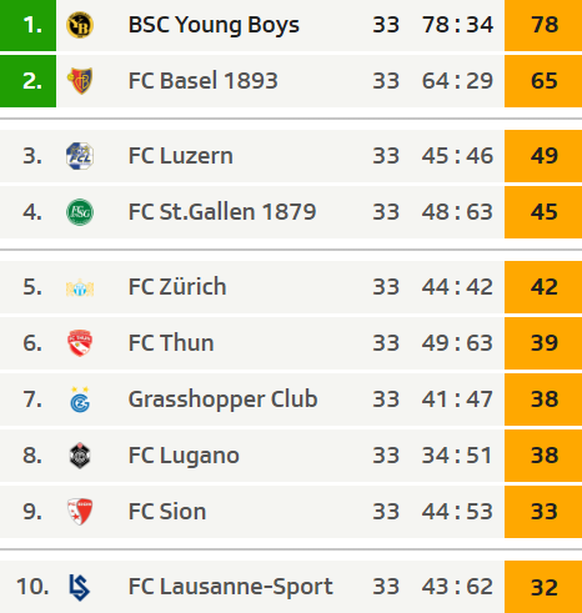The height and width of the screenshot is (613, 582).
Task: Click the orange 78 points cell
Action: coord(543,25)
